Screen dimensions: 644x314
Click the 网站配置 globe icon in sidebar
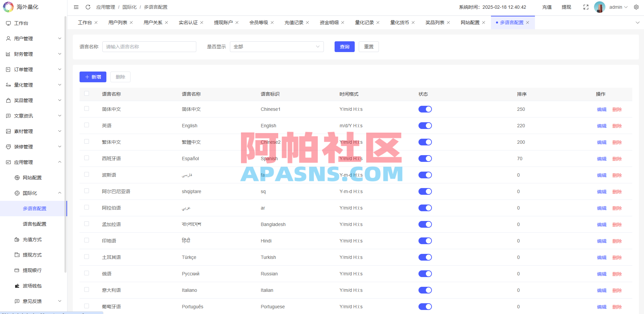(16, 177)
